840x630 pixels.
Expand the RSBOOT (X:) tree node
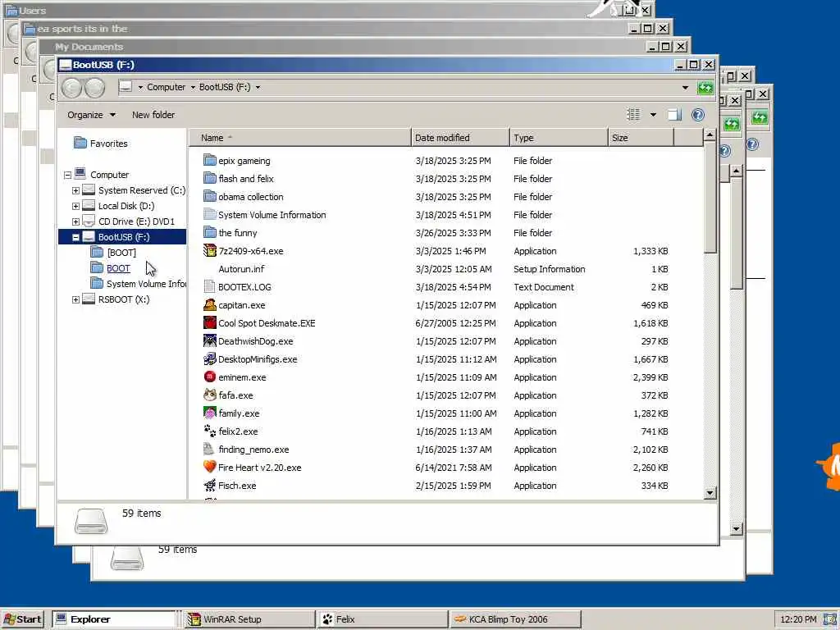(75, 300)
